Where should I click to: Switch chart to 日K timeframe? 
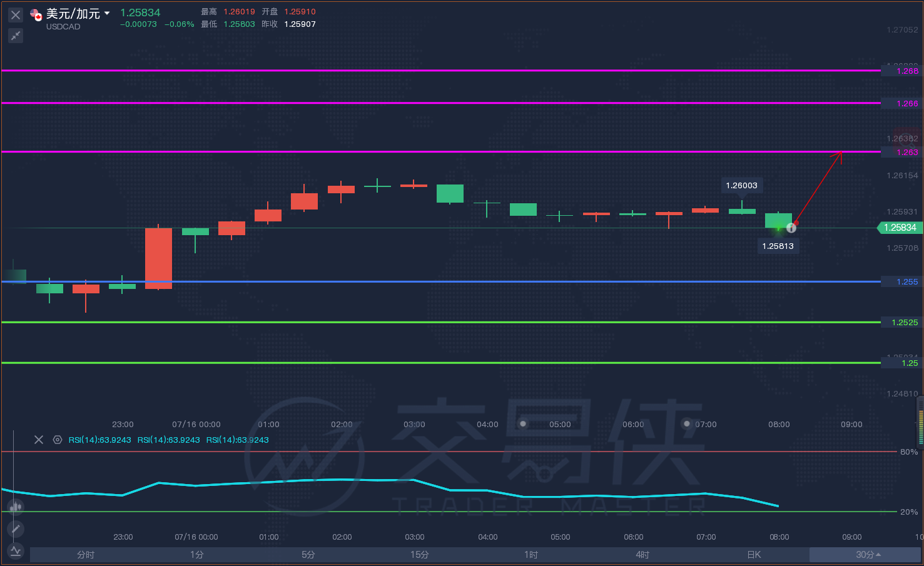754,555
